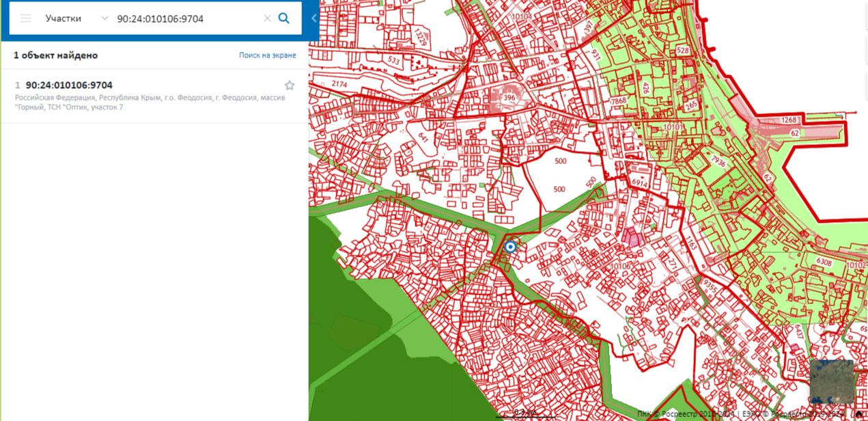The height and width of the screenshot is (421, 868).
Task: Run search with the magnifier icon
Action: (x=284, y=18)
